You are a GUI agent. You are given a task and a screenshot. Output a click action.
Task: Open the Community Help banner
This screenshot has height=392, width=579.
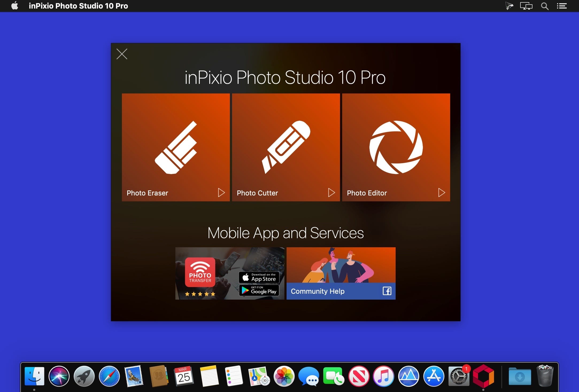[341, 273]
